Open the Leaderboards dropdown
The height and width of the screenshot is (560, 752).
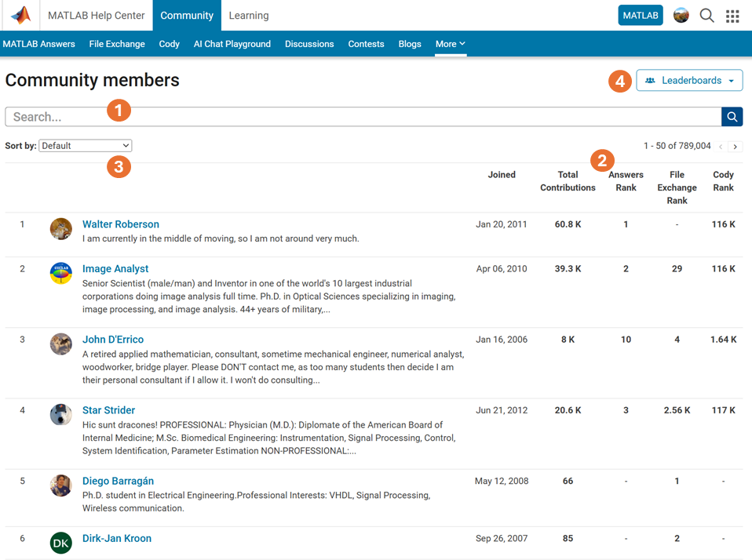(689, 81)
